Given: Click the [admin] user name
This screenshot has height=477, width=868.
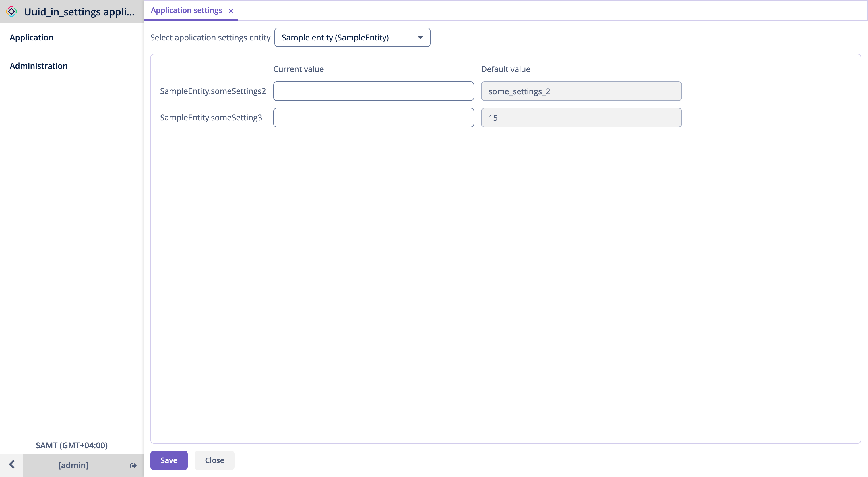Looking at the screenshot, I should coord(73,465).
